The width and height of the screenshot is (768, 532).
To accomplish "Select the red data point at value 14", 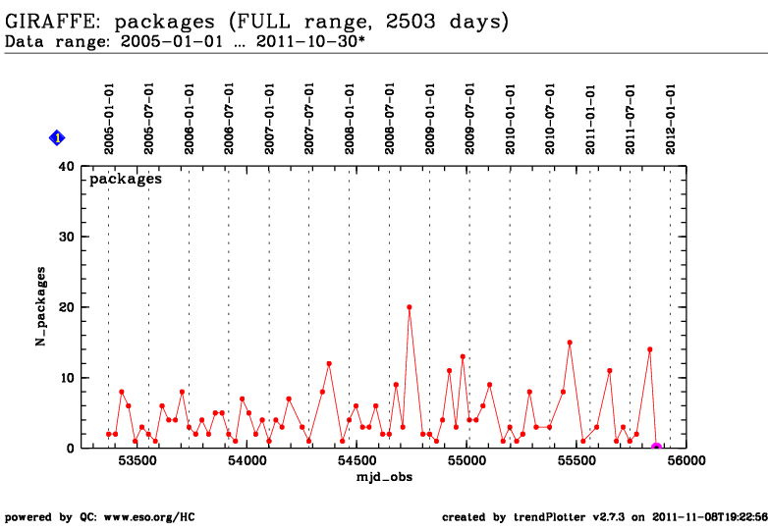I will pyautogui.click(x=649, y=349).
